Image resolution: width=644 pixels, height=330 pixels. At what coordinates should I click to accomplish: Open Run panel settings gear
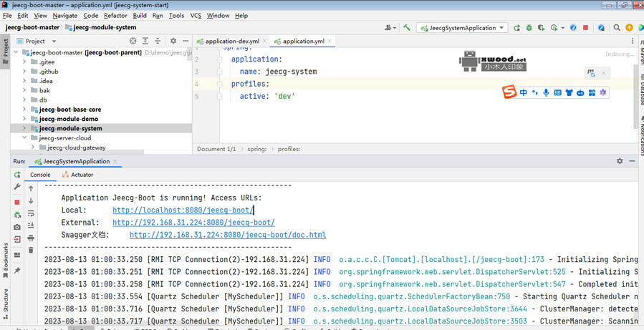(620, 161)
